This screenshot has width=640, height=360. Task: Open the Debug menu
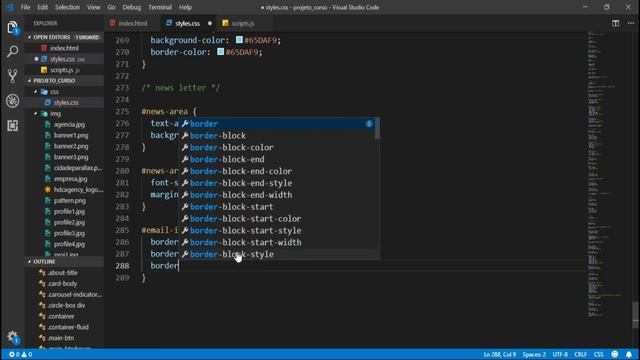pos(131,7)
